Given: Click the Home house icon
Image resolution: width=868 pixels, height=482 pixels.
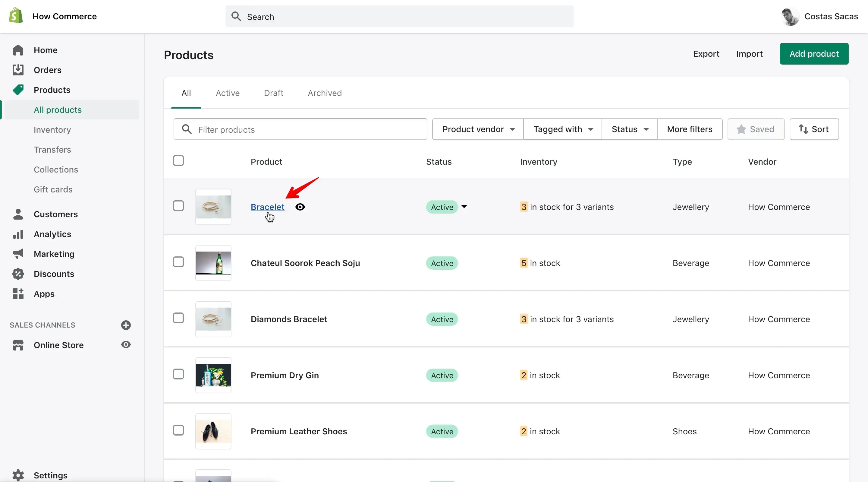Looking at the screenshot, I should (18, 50).
